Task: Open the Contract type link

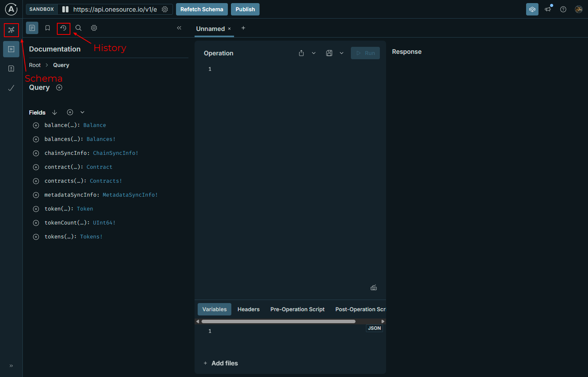Action: tap(99, 167)
